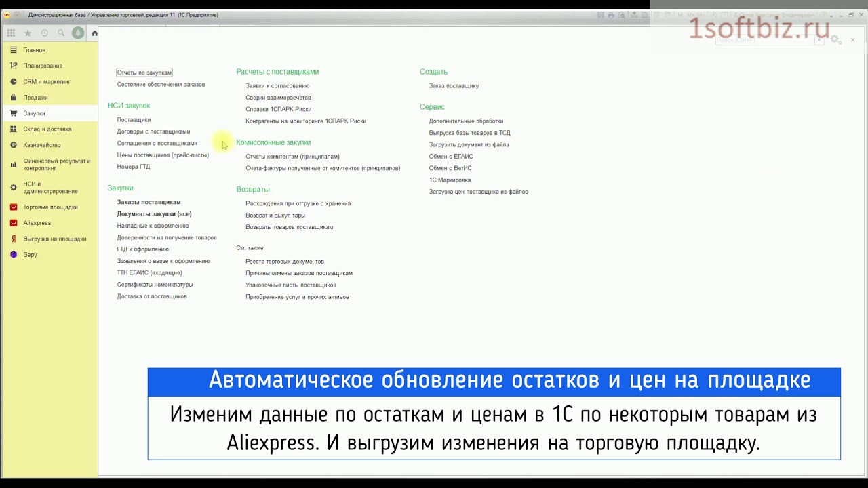Viewport: 868px width, 488px height.
Task: Open Отчеты по закупкам
Action: 144,73
